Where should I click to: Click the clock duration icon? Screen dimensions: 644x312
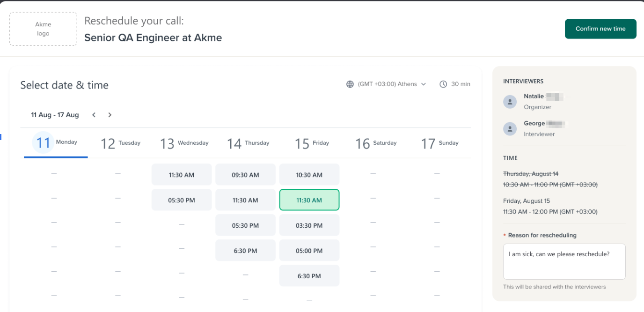point(443,84)
